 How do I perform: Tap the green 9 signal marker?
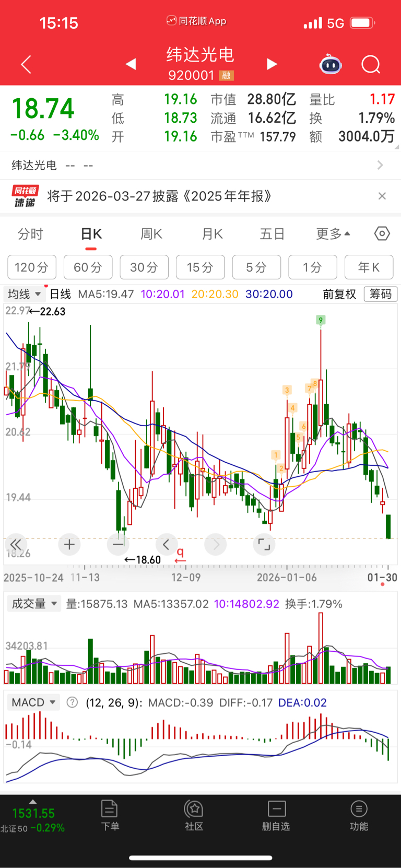[x=321, y=320]
